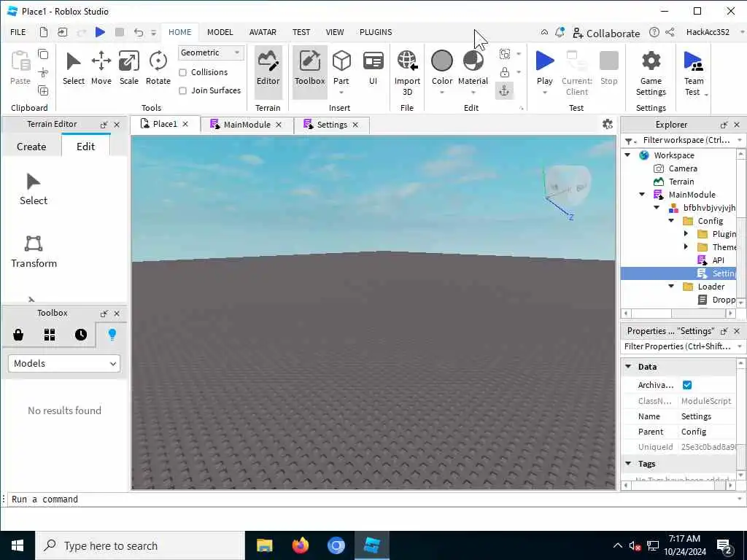Viewport: 747px width, 560px height.
Task: Open Game Settings
Action: click(x=651, y=74)
